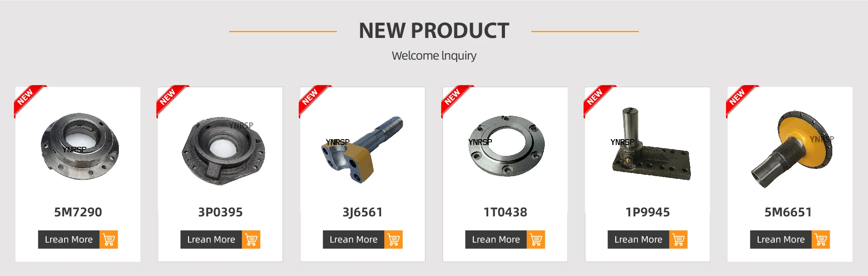Open the 3J6561 bolt product image
The width and height of the screenshot is (868, 276).
pos(362,150)
